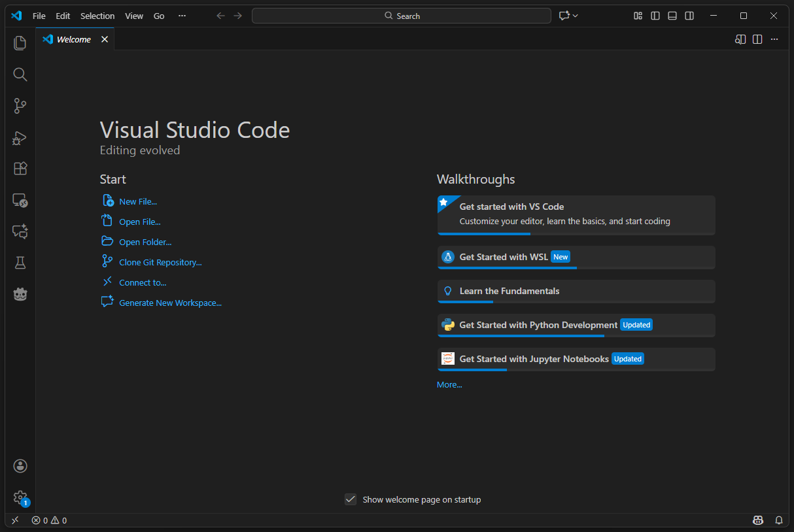794x532 pixels.
Task: Click More under Walkthroughs
Action: (x=449, y=384)
